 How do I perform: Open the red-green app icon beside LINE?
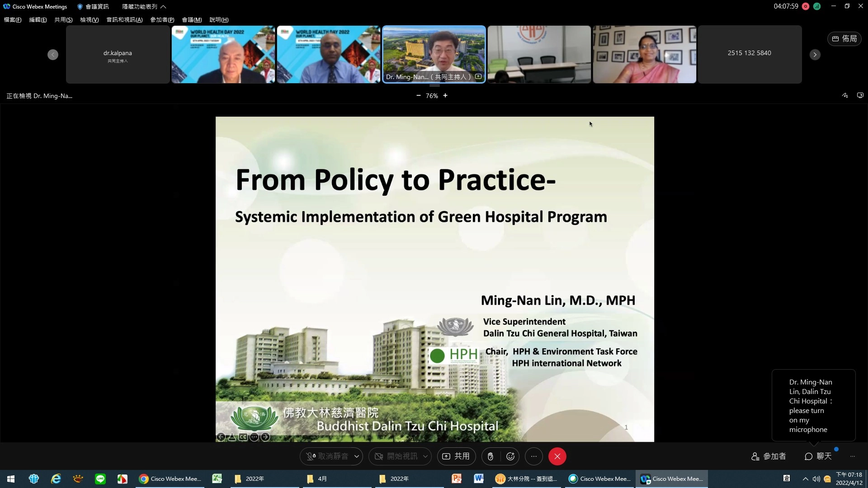pyautogui.click(x=123, y=479)
